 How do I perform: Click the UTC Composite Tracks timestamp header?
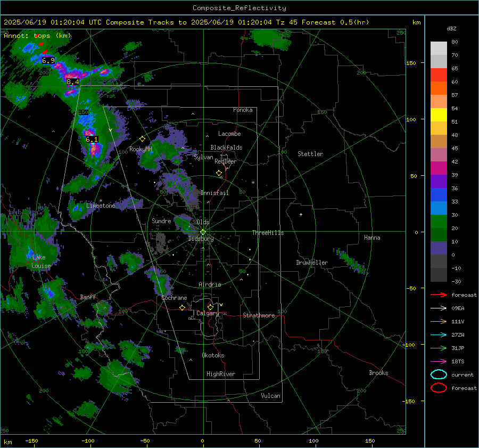[x=186, y=22]
